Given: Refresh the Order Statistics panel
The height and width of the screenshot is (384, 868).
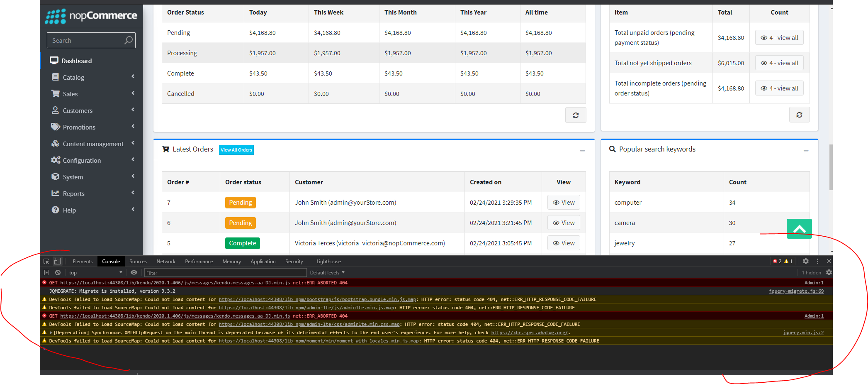Looking at the screenshot, I should pyautogui.click(x=576, y=115).
